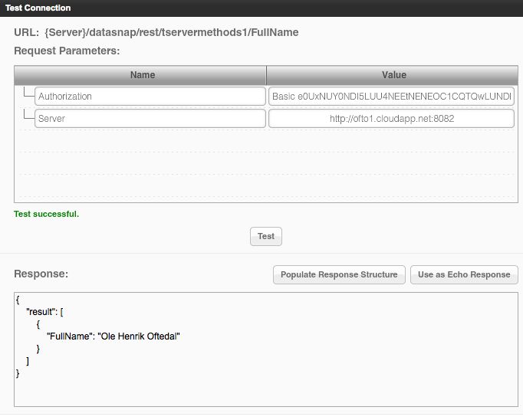Click the Response section label
Viewport: 523px width, 420px height.
pos(41,274)
